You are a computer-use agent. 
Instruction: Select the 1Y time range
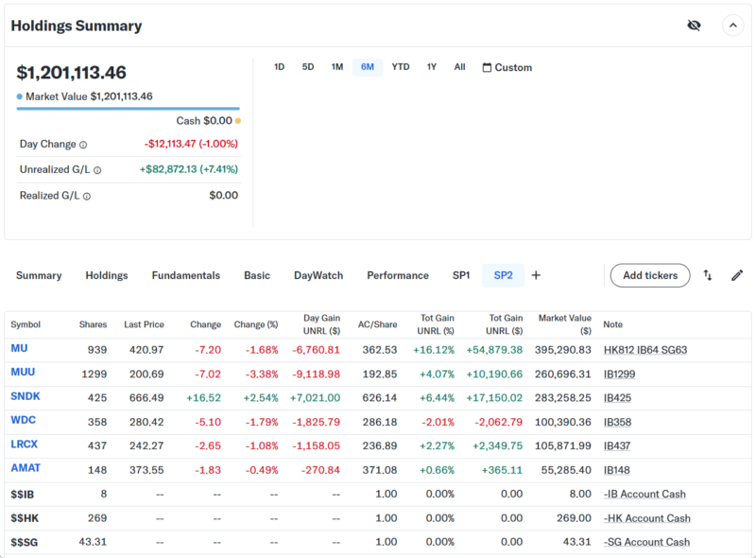click(432, 67)
